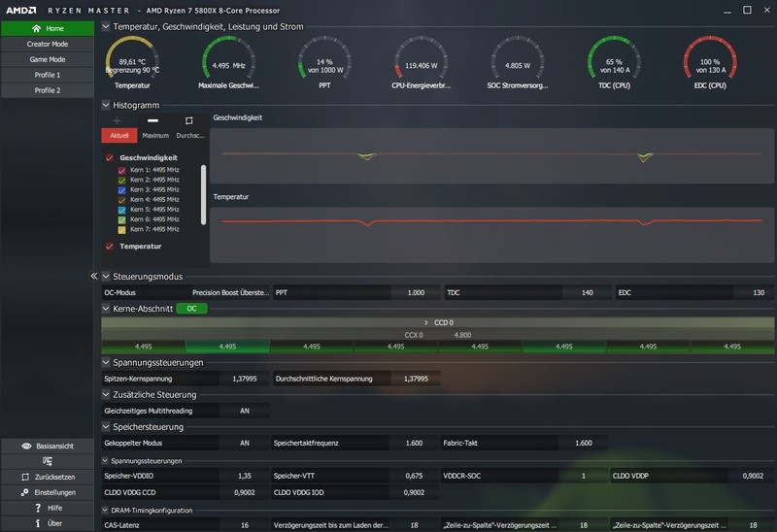Collapse the Histogramm section
This screenshot has width=777, height=532.
point(106,105)
